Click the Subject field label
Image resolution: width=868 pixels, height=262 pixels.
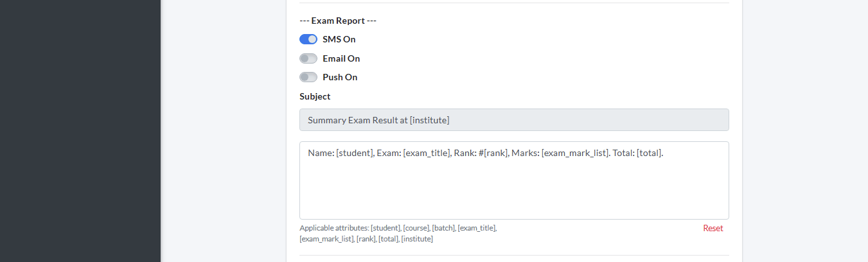click(x=315, y=96)
